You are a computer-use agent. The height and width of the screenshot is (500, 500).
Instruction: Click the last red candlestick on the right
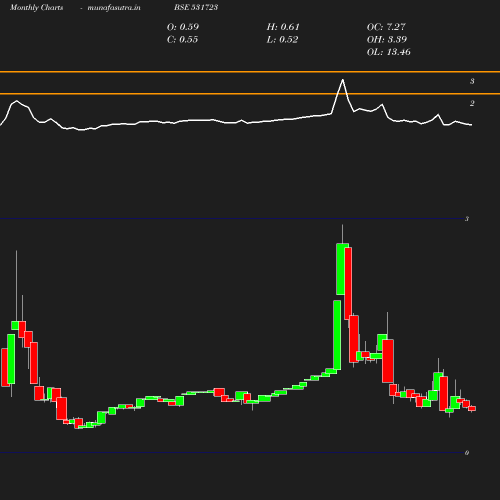point(472,408)
